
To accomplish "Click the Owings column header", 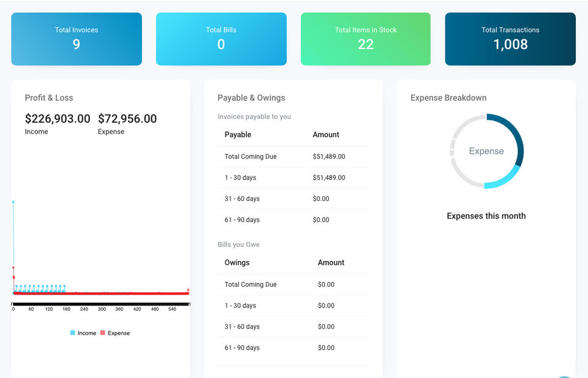I will pyautogui.click(x=237, y=262).
